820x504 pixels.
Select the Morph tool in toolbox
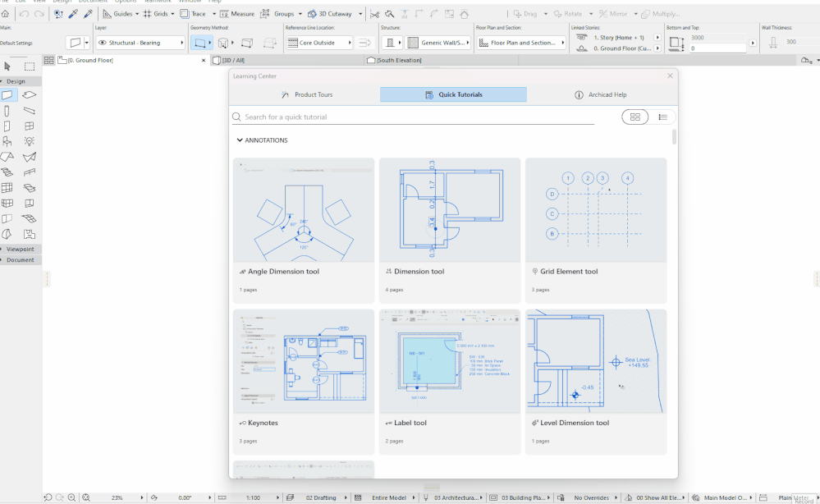pyautogui.click(x=7, y=234)
